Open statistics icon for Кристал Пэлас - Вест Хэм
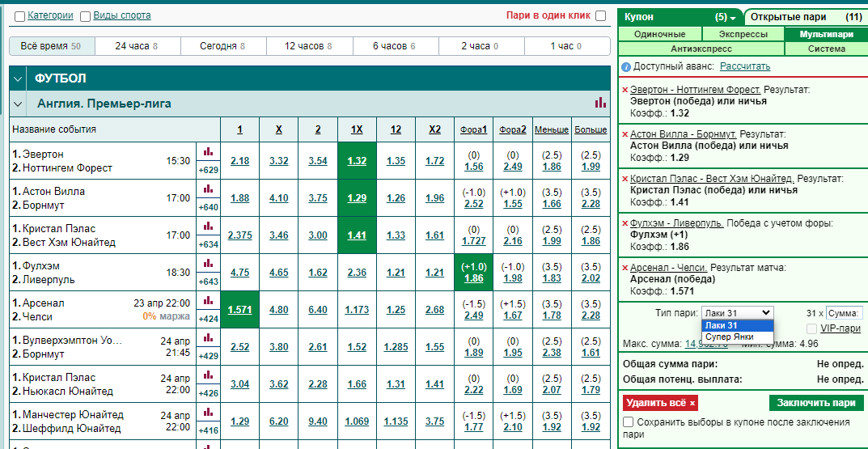 [x=208, y=226]
